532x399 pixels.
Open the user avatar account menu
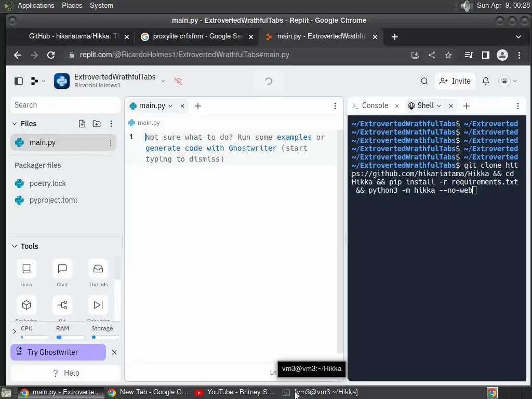(508, 81)
